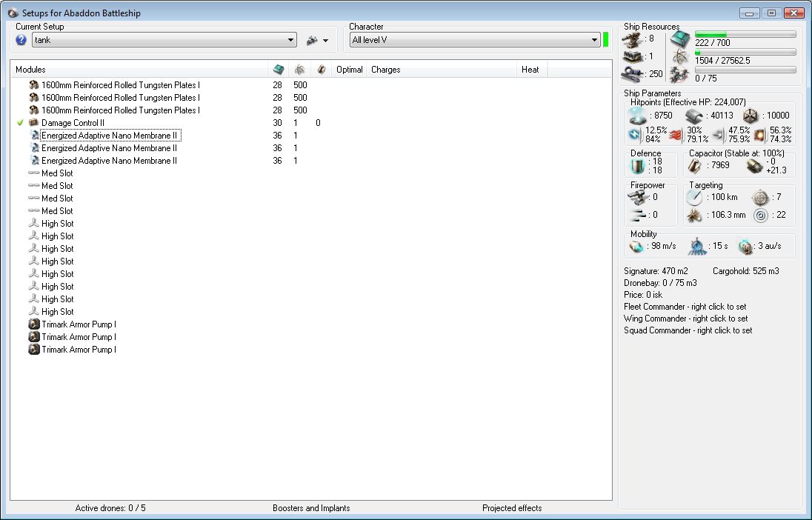The width and height of the screenshot is (812, 520).
Task: Click the velocity icon showing 98 m/s
Action: tap(636, 246)
